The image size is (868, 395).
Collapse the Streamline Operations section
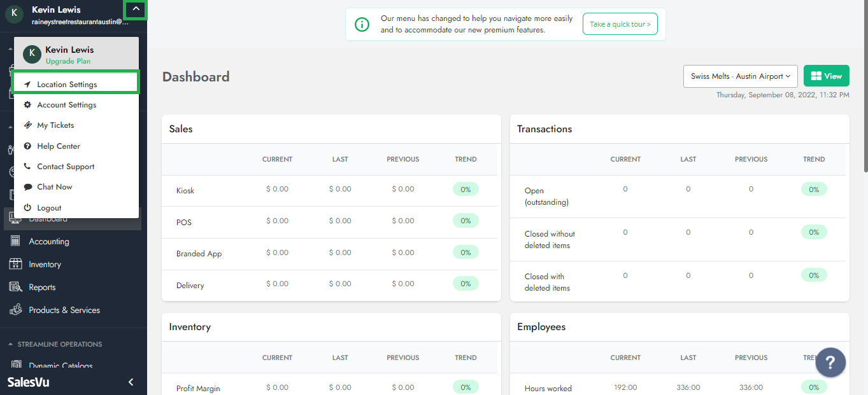pos(11,344)
